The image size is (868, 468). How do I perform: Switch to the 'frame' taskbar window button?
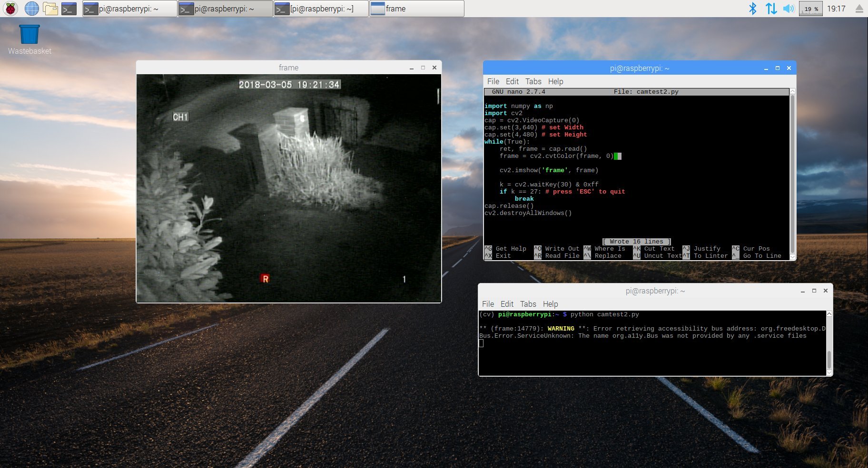416,9
